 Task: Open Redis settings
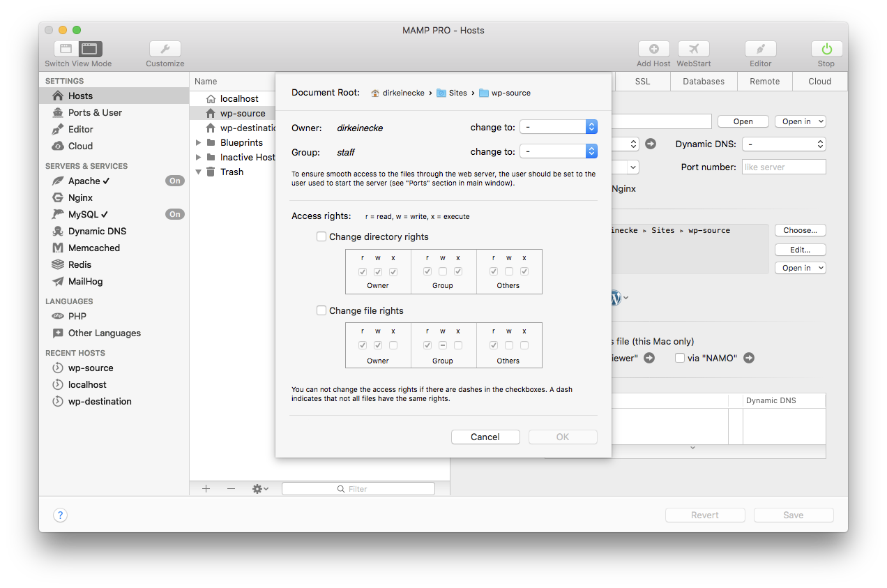point(114,264)
